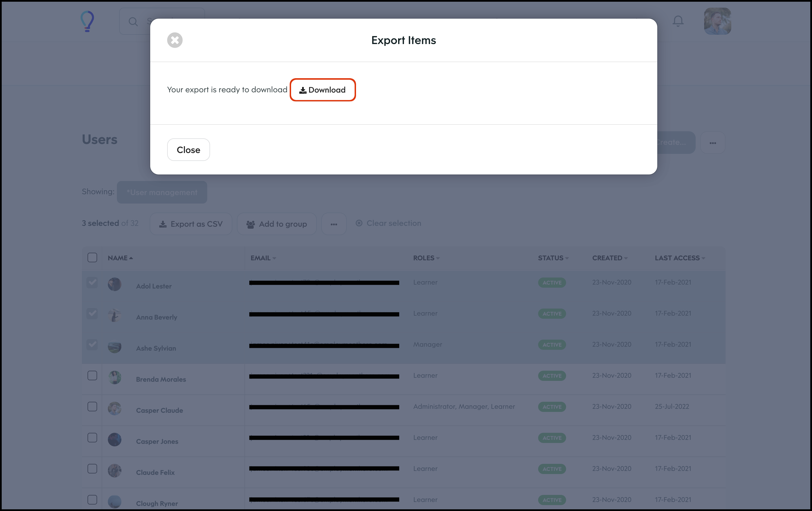
Task: Toggle the select-all checkbox in table header
Action: point(92,258)
